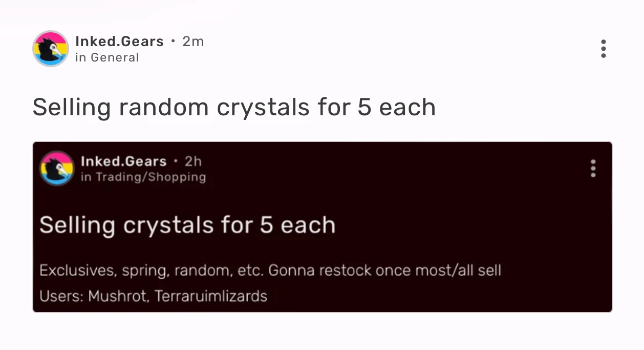The height and width of the screenshot is (350, 644).
Task: Select the 'Exclusives, spring, random' description line
Action: (x=271, y=270)
